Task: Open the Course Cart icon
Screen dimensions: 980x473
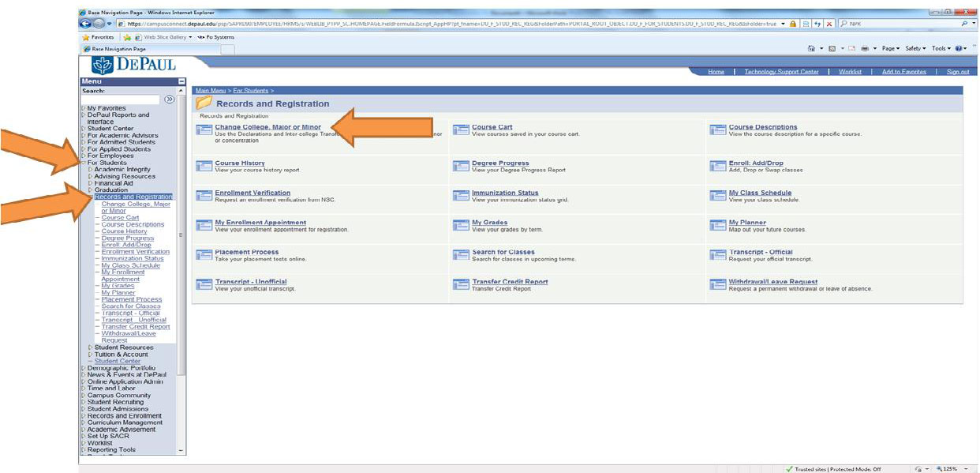Action: (x=462, y=128)
